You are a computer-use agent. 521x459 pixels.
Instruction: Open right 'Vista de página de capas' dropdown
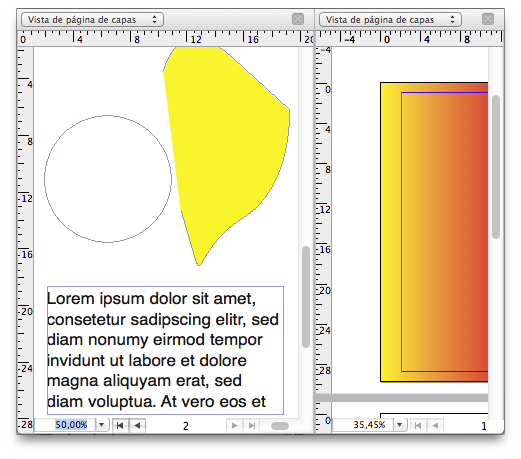[390, 20]
